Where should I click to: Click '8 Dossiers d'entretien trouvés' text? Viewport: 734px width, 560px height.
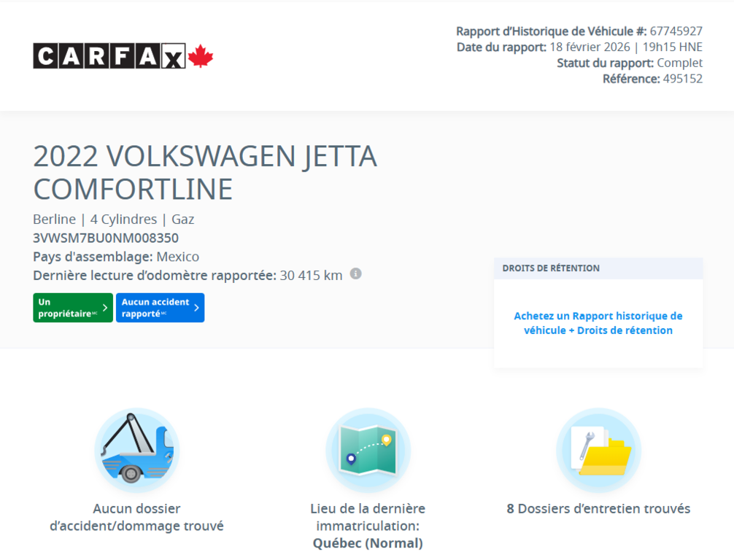tap(598, 508)
